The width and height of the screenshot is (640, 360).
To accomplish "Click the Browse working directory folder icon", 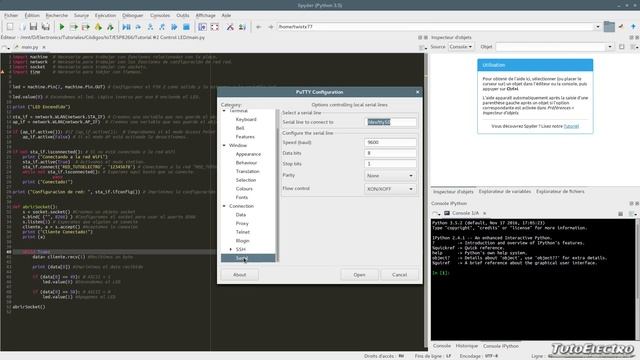I will pyautogui.click(x=609, y=27).
